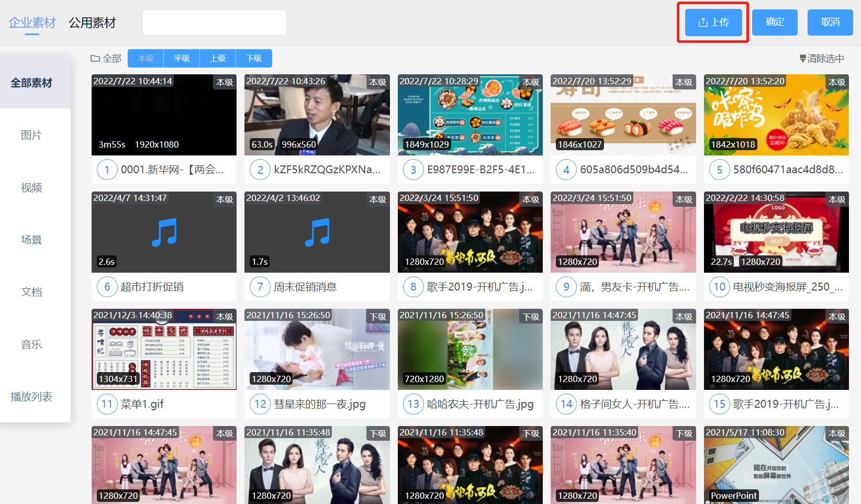Viewport: 861px width, 504px height.
Task: Open the 播放列表 sidebar item
Action: [x=31, y=397]
